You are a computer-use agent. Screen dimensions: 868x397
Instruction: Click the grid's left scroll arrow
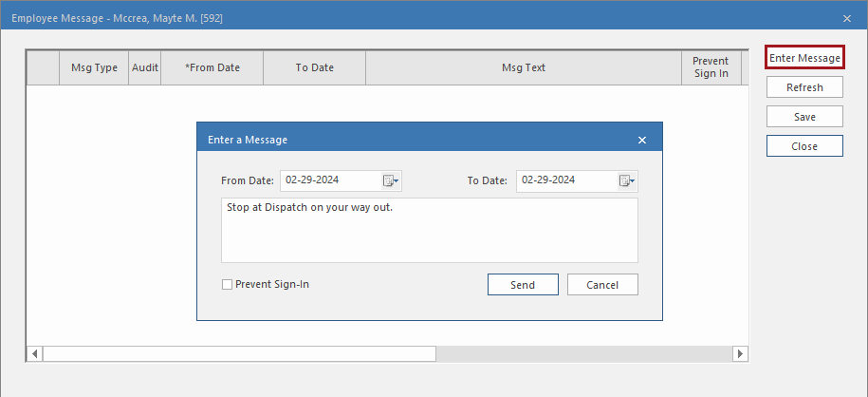coord(34,353)
